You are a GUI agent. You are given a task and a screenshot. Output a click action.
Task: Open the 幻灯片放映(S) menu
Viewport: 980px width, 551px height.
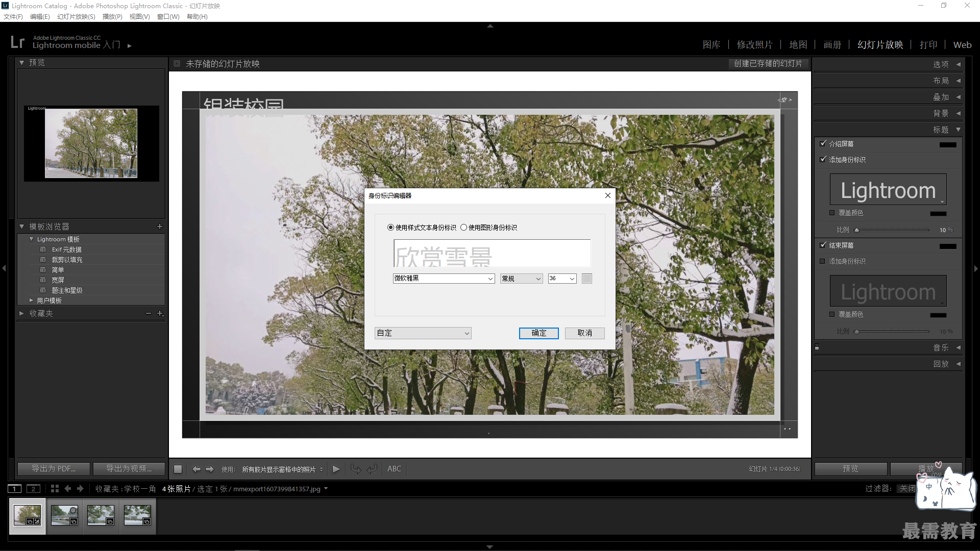(76, 17)
